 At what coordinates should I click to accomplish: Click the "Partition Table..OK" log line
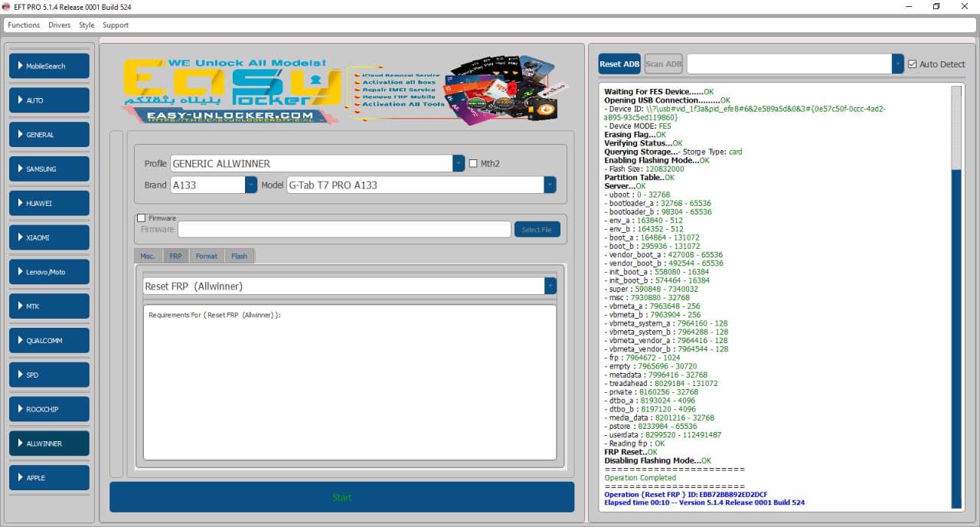[x=639, y=178]
